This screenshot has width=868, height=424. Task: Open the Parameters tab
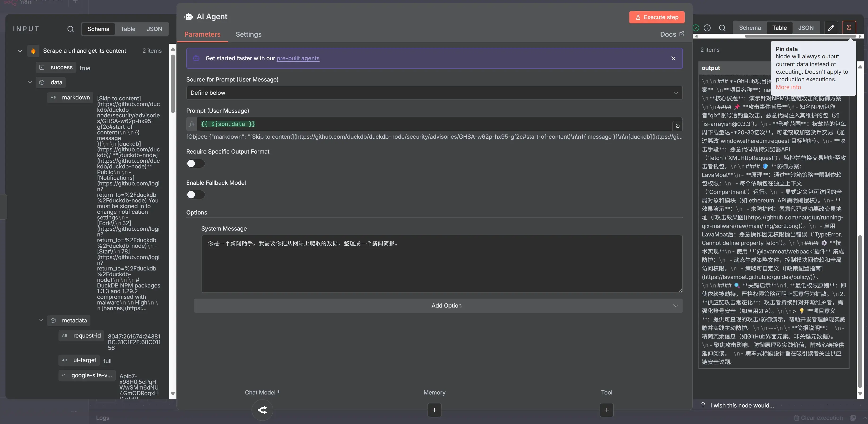coord(202,34)
